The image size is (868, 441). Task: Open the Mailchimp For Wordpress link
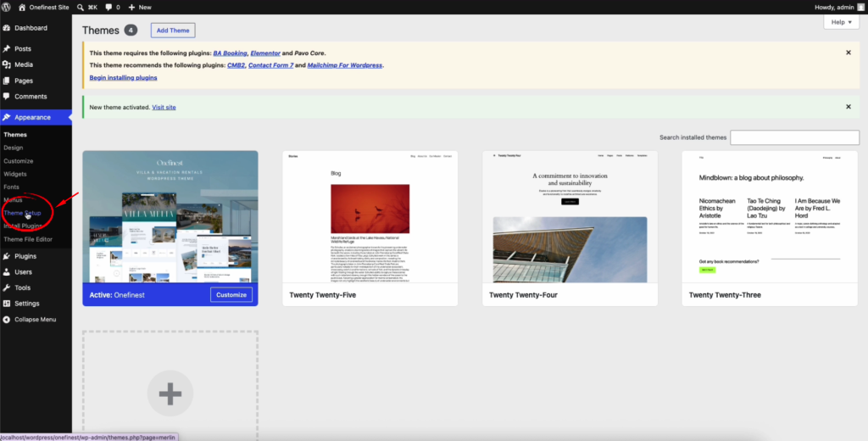pos(345,65)
